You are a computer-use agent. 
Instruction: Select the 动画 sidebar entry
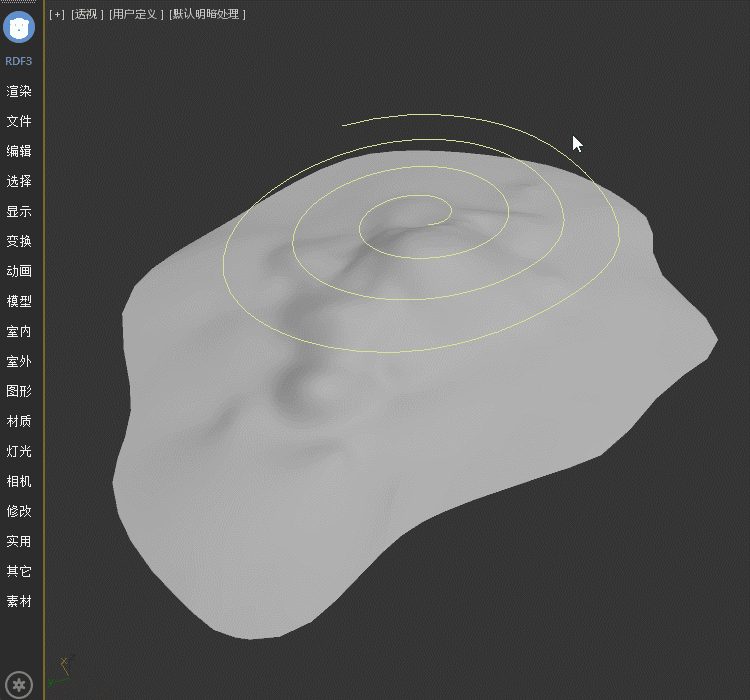(19, 271)
